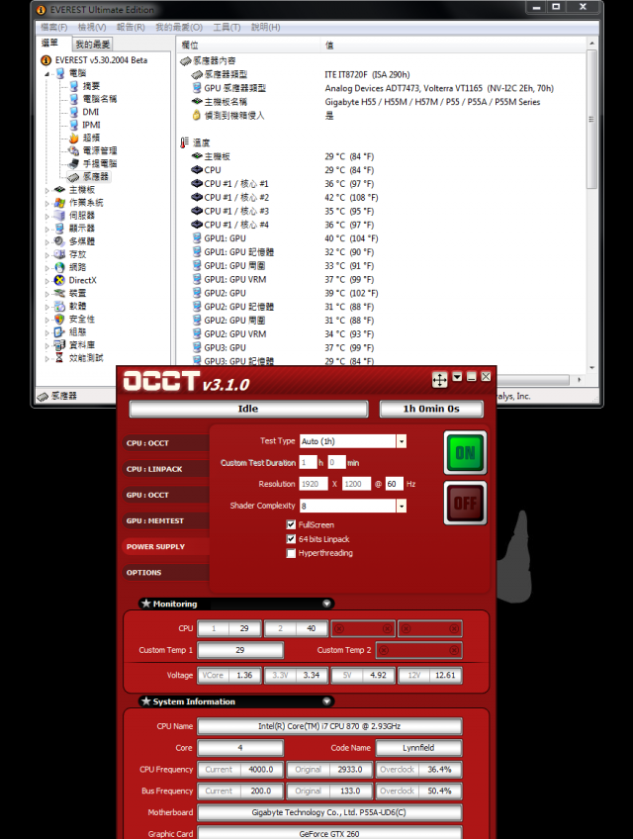Select the CPU : OCCT test tab
The height and width of the screenshot is (840, 633).
coord(166,443)
